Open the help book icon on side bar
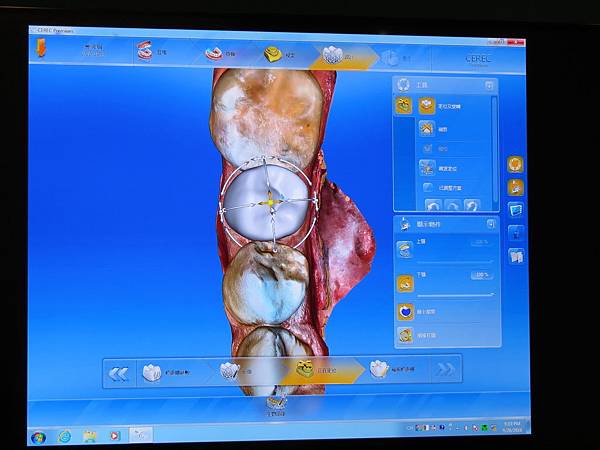Viewport: 600px width, 450px height. (x=517, y=256)
